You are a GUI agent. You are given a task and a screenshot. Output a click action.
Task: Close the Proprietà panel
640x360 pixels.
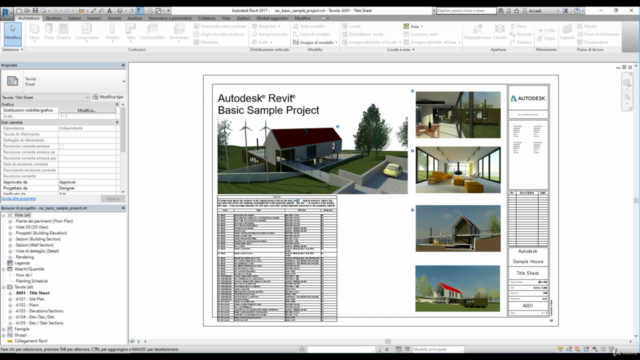click(x=123, y=65)
